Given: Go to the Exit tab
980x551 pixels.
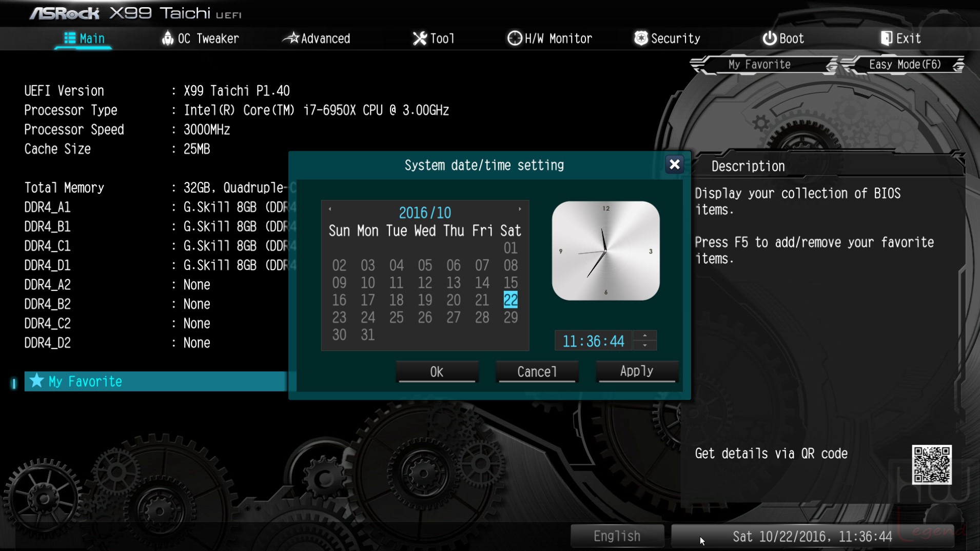Looking at the screenshot, I should pos(900,38).
